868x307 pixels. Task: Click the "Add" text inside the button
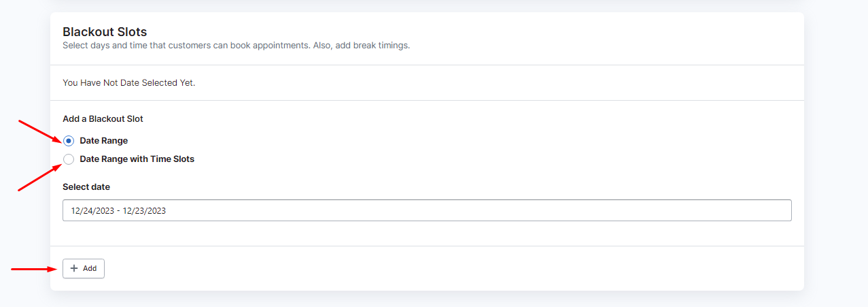[x=90, y=269]
